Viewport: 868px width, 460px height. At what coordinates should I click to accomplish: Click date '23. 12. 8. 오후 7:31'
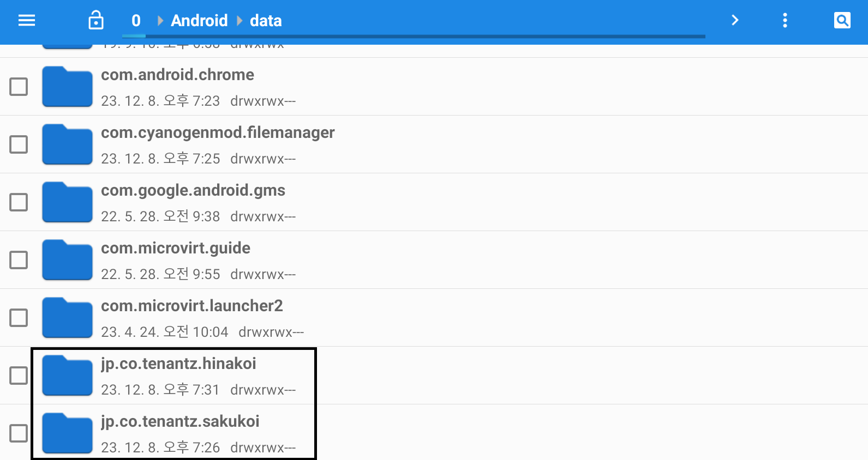click(160, 390)
